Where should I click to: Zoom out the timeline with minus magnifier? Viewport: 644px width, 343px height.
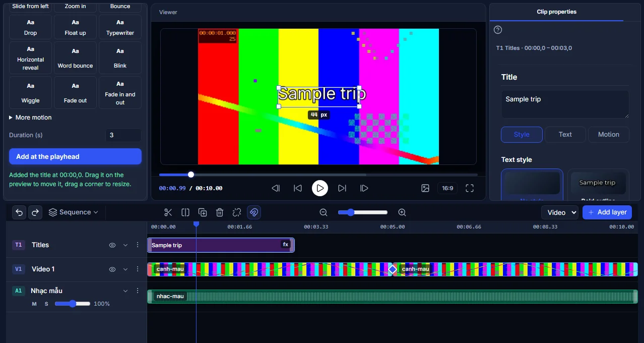(x=324, y=212)
